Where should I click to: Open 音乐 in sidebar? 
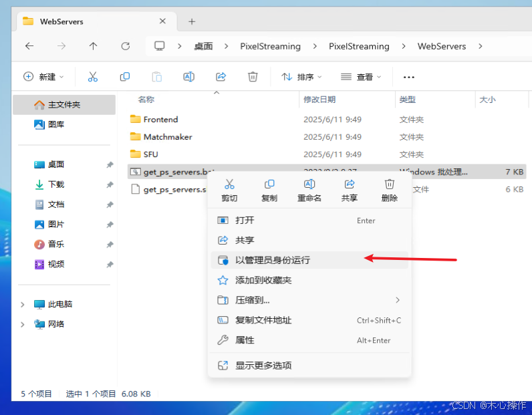coord(64,245)
